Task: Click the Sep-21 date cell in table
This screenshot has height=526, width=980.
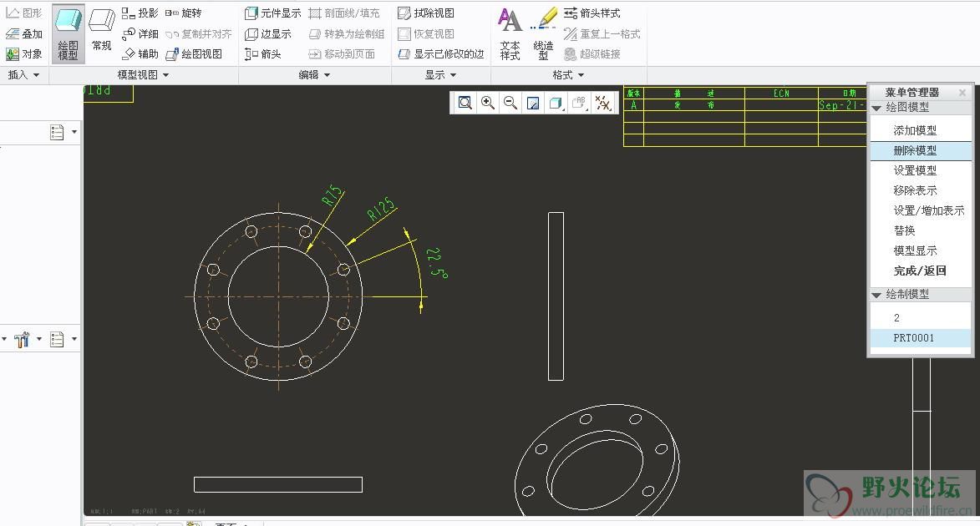Action: pos(841,105)
